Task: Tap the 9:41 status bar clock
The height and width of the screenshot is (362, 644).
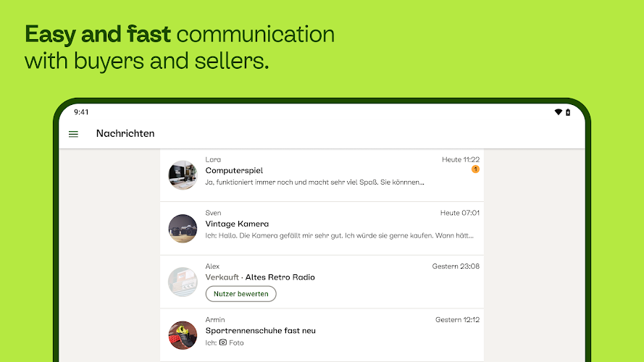Action: [81, 112]
